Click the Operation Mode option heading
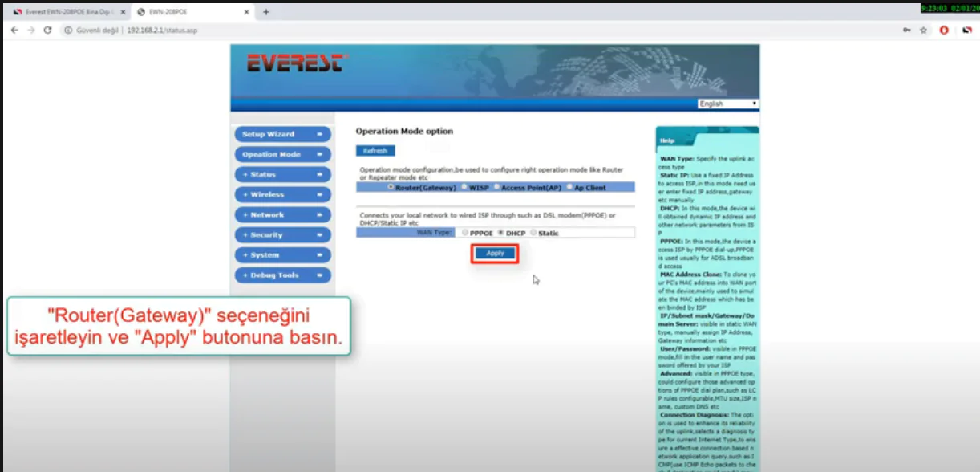Viewport: 980px width, 472px height. pos(404,131)
